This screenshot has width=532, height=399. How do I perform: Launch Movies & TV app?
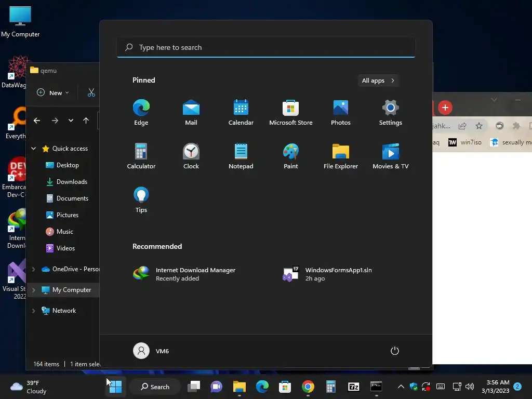pyautogui.click(x=391, y=156)
